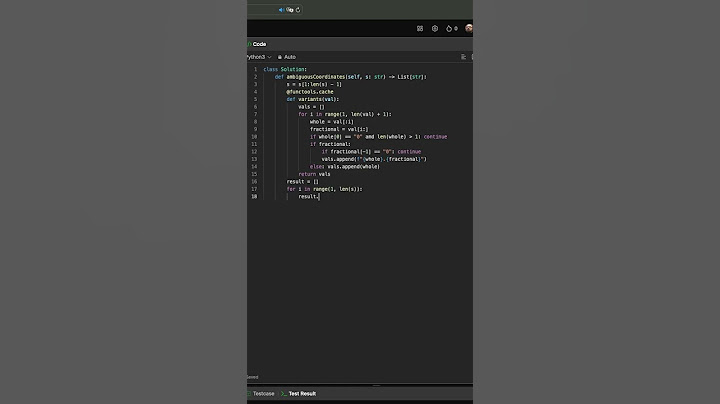Click the 'fractional = val[i:]' line
Viewport: 720px width, 404px height.
coord(339,129)
